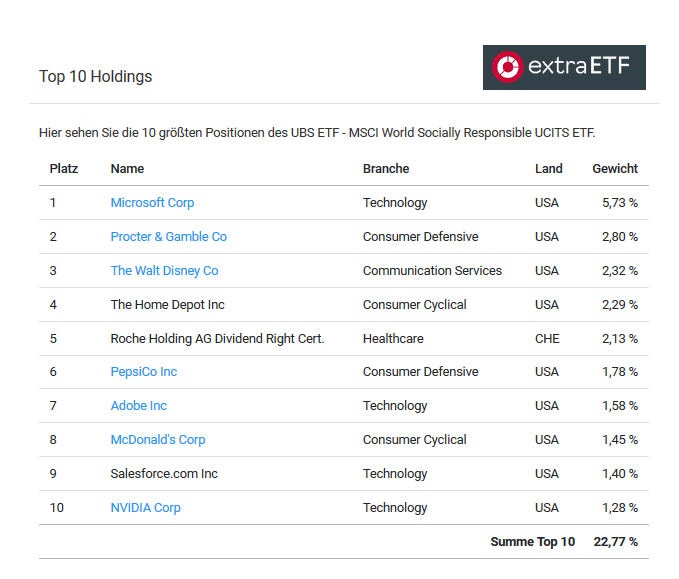Click the 5,73 % weight value

[x=620, y=203]
